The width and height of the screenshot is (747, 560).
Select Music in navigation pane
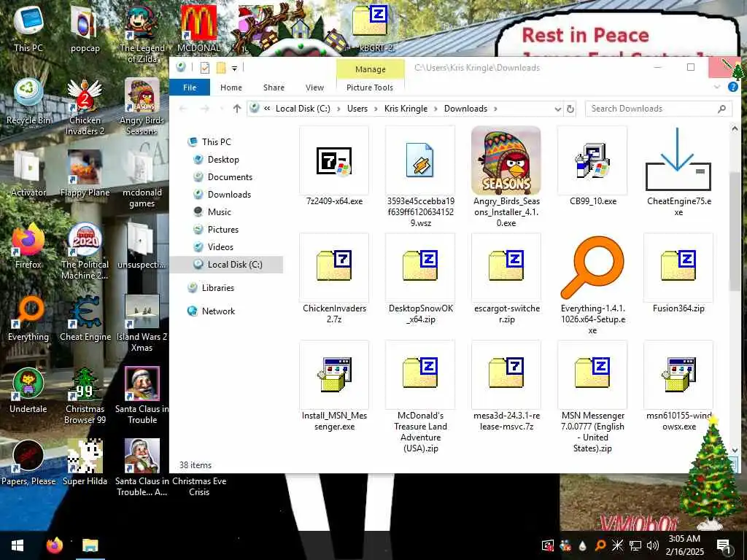219,212
